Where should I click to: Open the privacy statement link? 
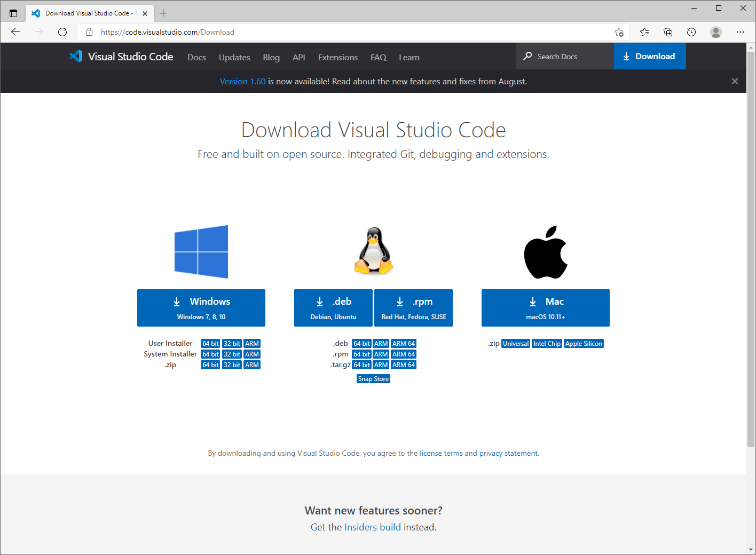508,453
